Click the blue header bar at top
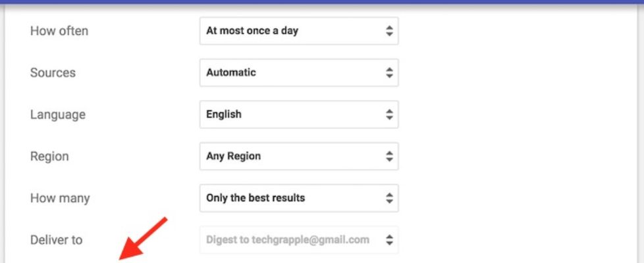The height and width of the screenshot is (263, 644). (322, 2)
